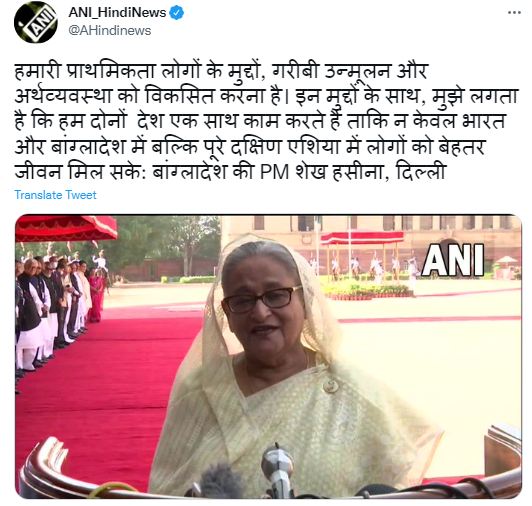
Task: Visit the @AHindinews handle link
Action: click(x=110, y=31)
